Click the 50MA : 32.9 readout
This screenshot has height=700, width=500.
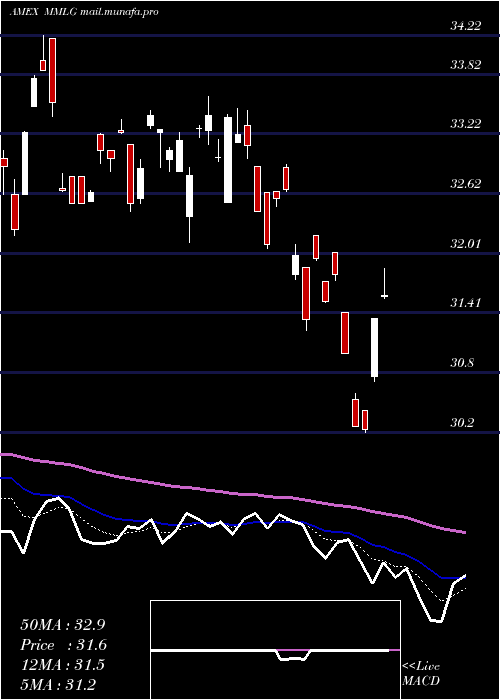(x=63, y=624)
